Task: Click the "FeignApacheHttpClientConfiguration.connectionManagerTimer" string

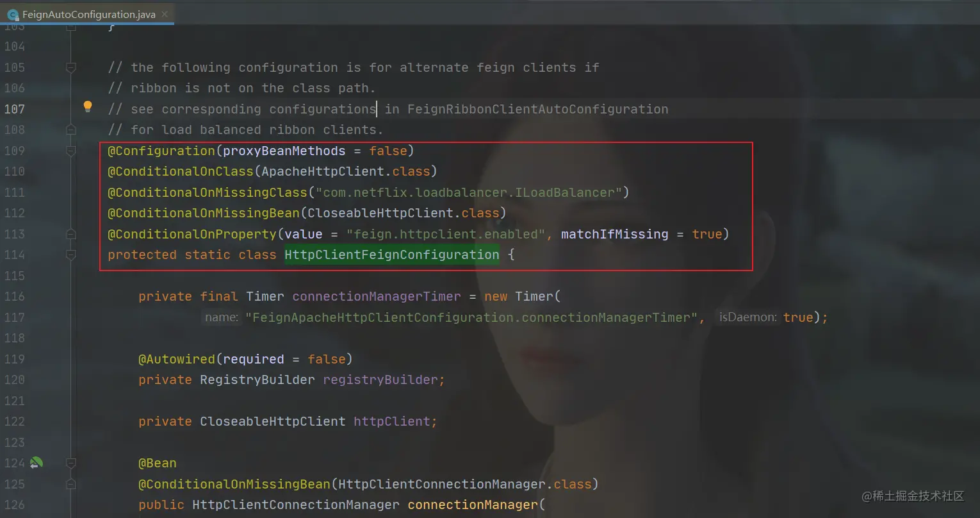Action: tap(473, 317)
